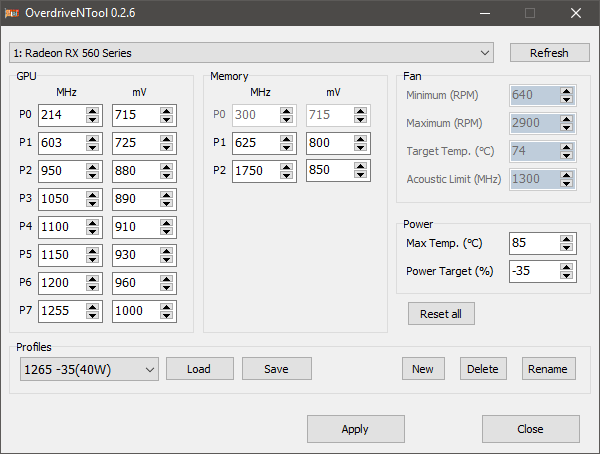
Task: Increase GPU P0 MHz with up arrow
Action: pos(92,111)
